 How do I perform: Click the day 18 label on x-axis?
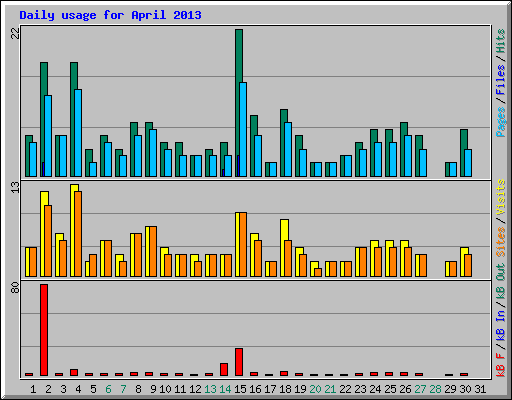pyautogui.click(x=285, y=389)
